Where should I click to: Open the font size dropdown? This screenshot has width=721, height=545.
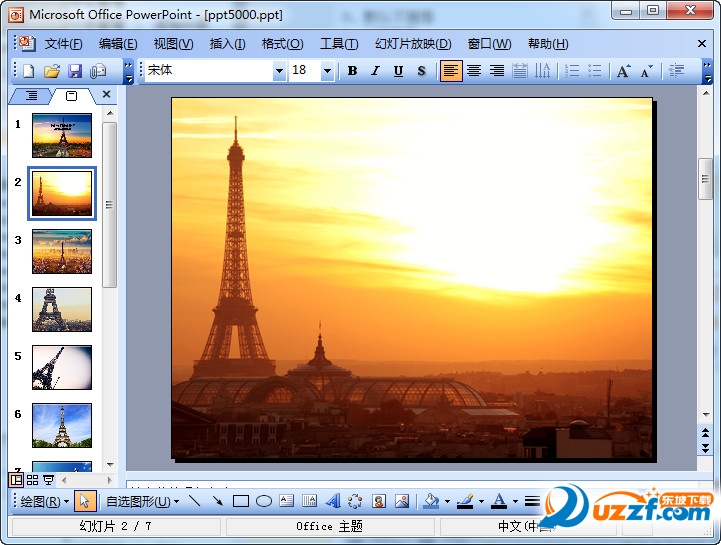[x=327, y=71]
